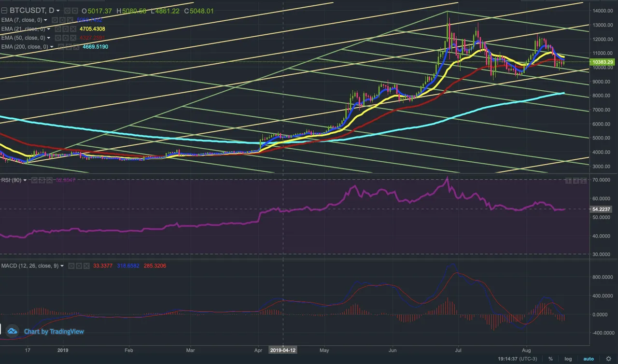618x364 pixels.
Task: Click the Jun label on the time axis
Action: point(393,350)
